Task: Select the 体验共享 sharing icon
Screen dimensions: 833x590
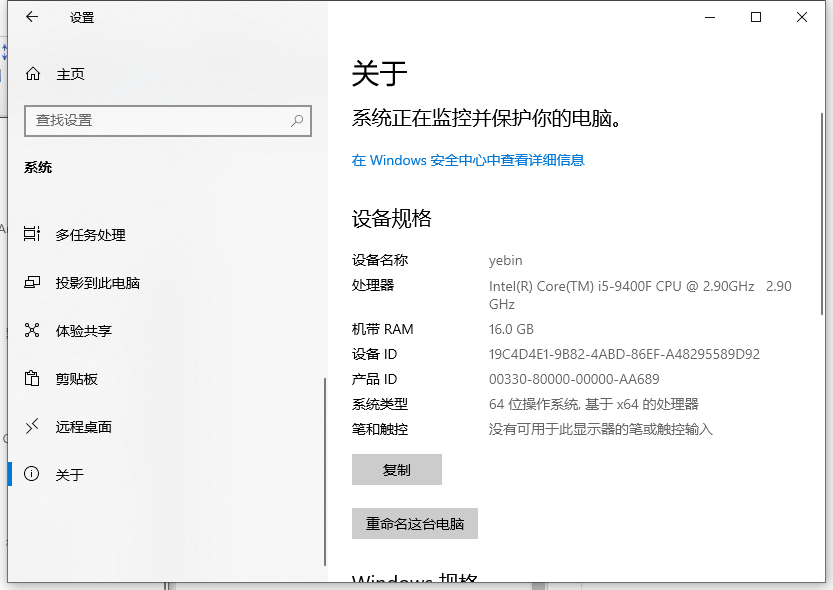Action: click(31, 331)
